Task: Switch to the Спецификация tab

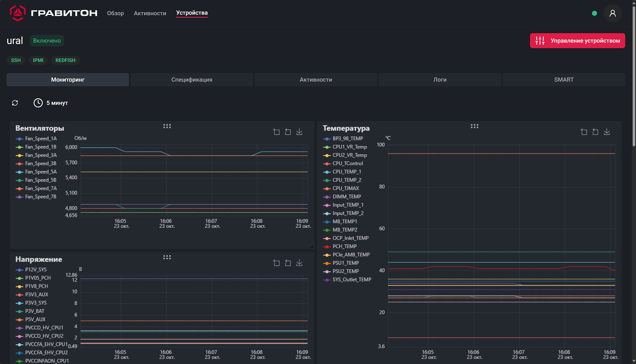Action: [x=191, y=80]
